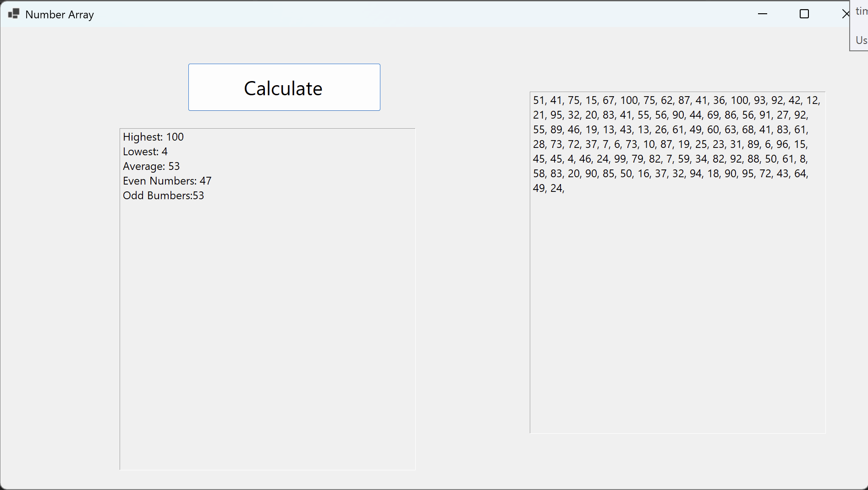868x490 pixels.
Task: Select the "Lowest: 4" result line
Action: (x=145, y=152)
